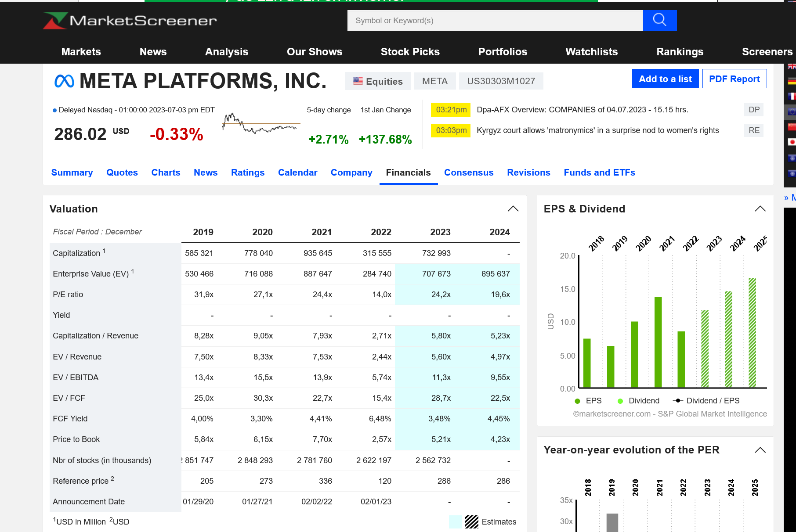Open the Analysis menu
This screenshot has width=796, height=532.
click(x=227, y=52)
